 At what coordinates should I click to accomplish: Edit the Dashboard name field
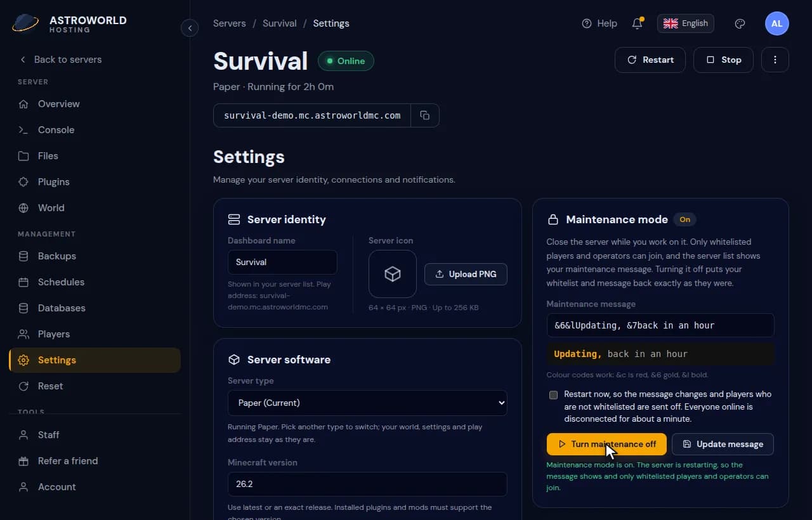pos(282,262)
